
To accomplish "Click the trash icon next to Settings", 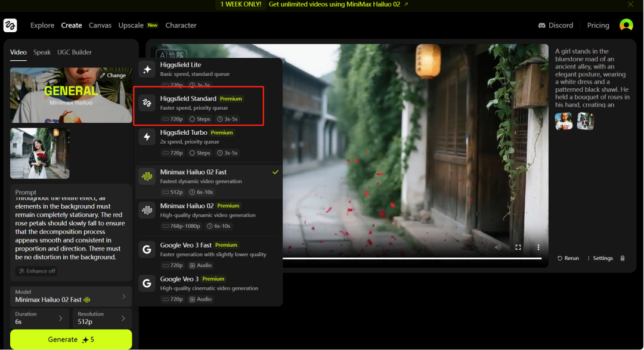I will pos(621,258).
